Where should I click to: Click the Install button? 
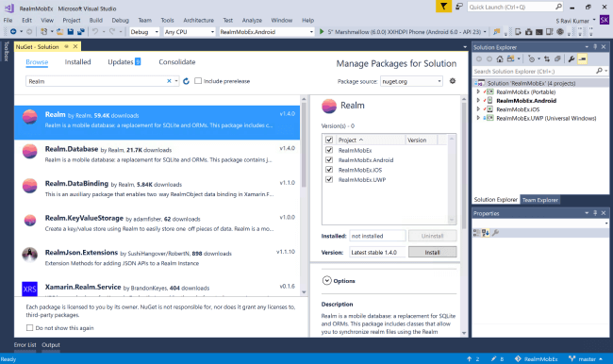(x=432, y=252)
